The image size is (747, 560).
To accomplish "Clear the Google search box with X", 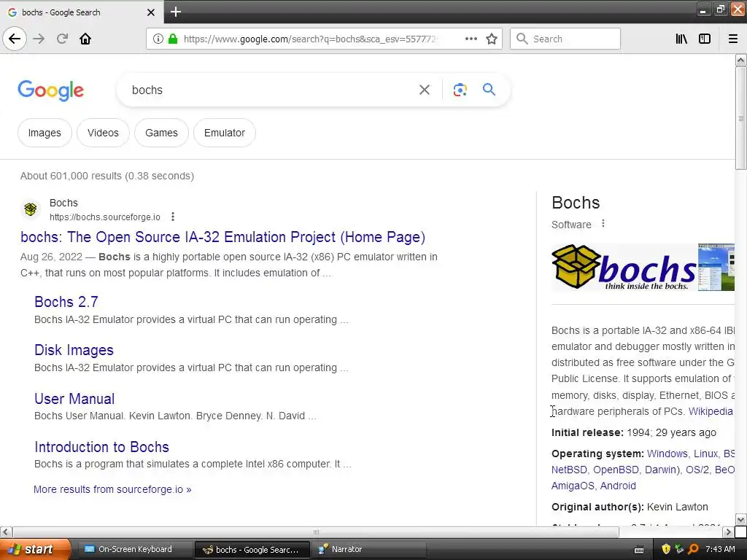I will tap(425, 90).
